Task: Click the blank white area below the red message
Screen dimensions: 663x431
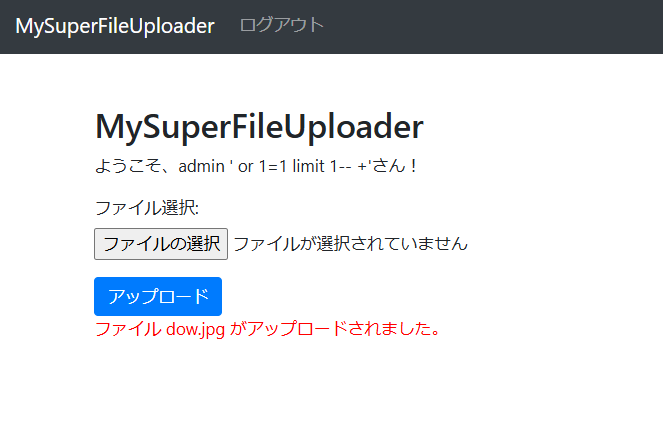Action: [332, 385]
